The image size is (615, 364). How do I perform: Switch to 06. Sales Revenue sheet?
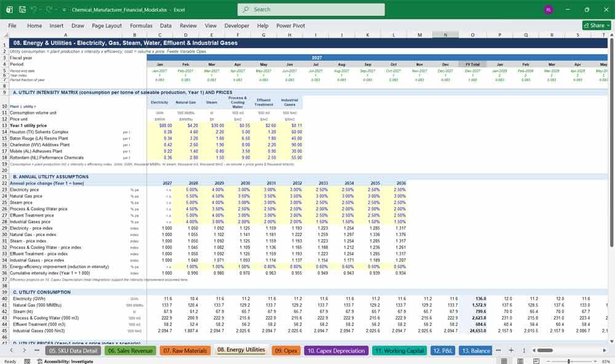(130, 350)
